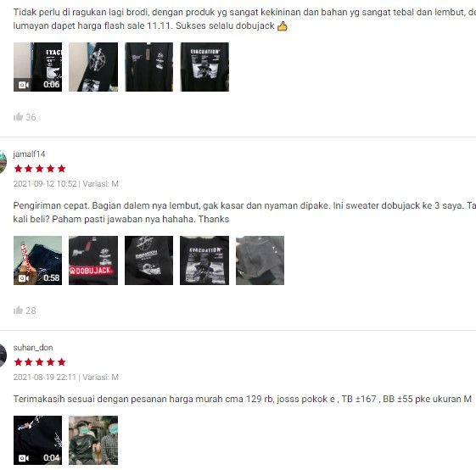Play the 0:58 review video
This screenshot has height=470, width=476.
[37, 260]
